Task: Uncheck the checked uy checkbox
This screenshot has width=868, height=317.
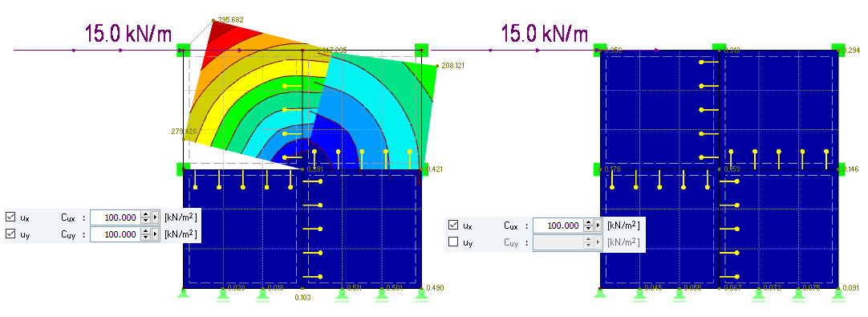Action: tap(10, 234)
